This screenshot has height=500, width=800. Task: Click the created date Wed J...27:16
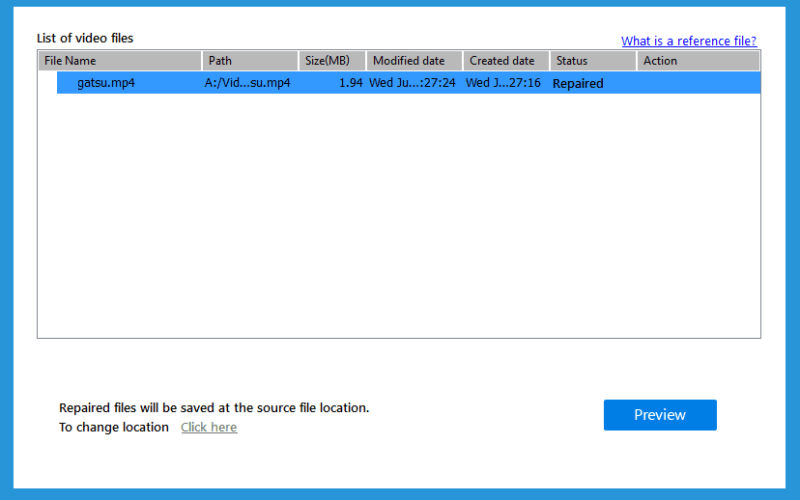point(503,83)
